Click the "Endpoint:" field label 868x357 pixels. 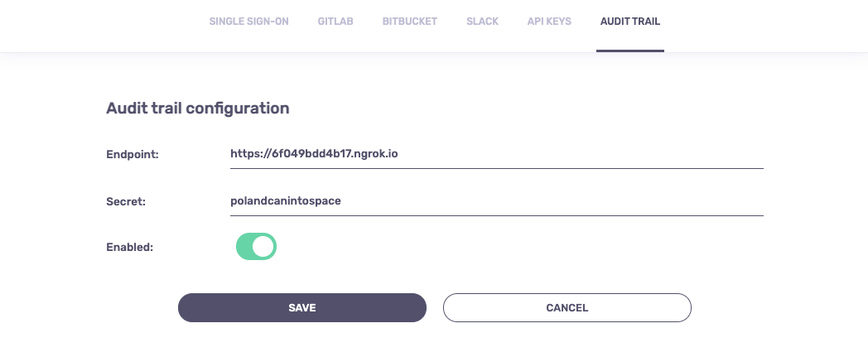(133, 154)
